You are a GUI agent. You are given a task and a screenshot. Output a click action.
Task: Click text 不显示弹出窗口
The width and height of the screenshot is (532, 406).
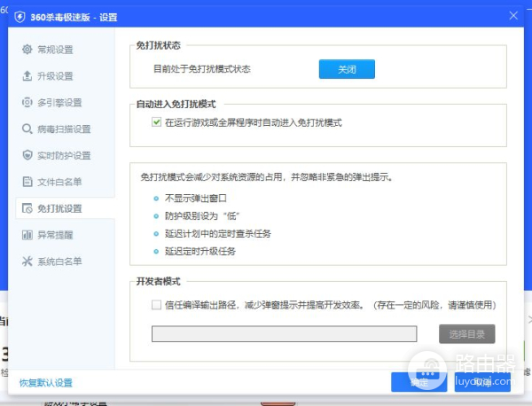pyautogui.click(x=196, y=198)
